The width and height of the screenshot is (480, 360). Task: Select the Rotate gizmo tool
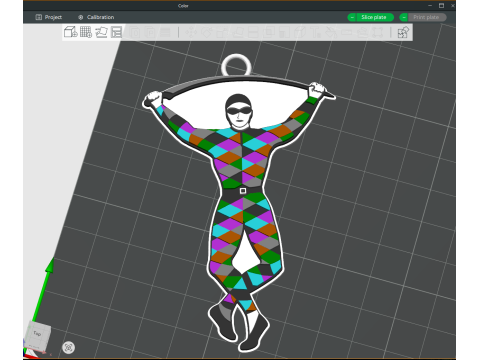point(207,32)
